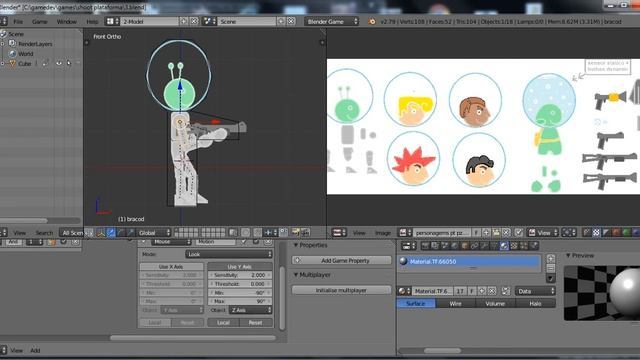Screen dimensions: 640x360
Task: Open the World properties tab icon
Action: [x=454, y=246]
